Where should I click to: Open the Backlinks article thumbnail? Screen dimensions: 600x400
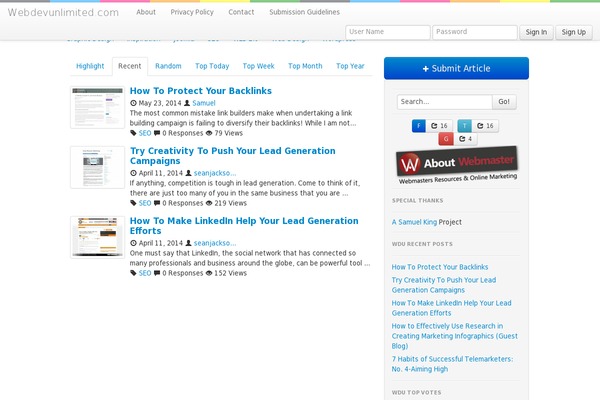[97, 107]
